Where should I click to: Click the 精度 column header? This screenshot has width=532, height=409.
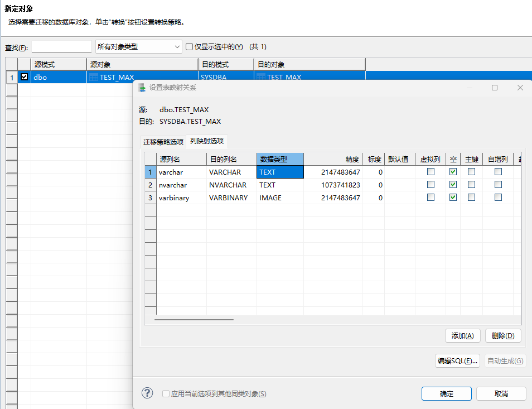point(333,159)
